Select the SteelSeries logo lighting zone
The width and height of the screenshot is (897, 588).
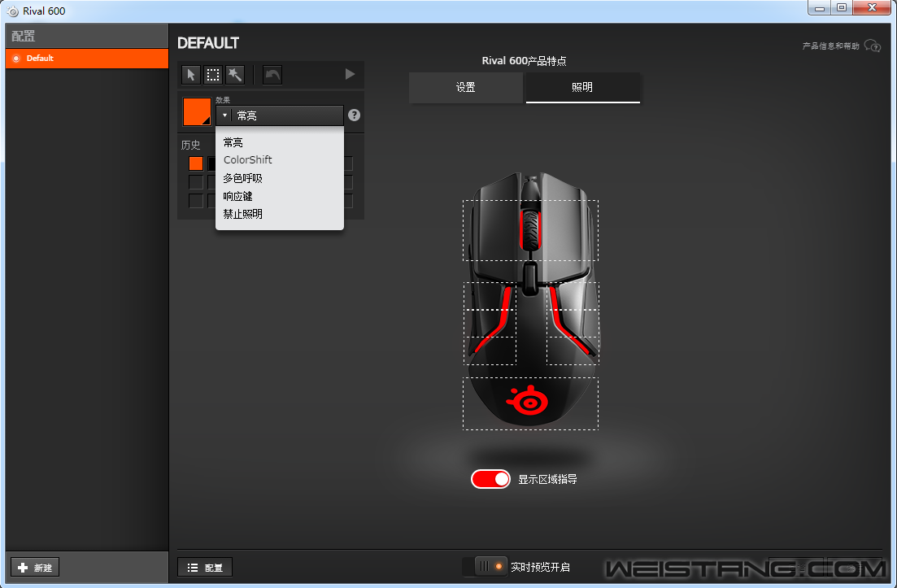click(x=530, y=403)
